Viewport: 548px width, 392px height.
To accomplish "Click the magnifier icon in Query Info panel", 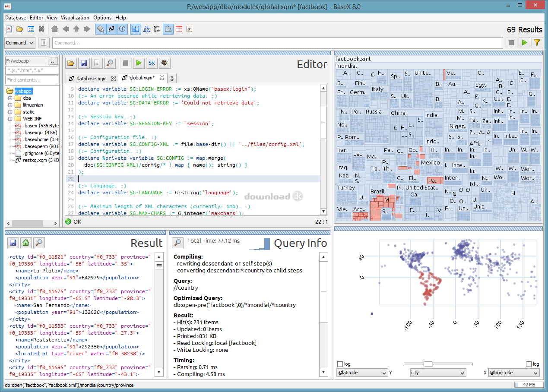I will pyautogui.click(x=177, y=243).
